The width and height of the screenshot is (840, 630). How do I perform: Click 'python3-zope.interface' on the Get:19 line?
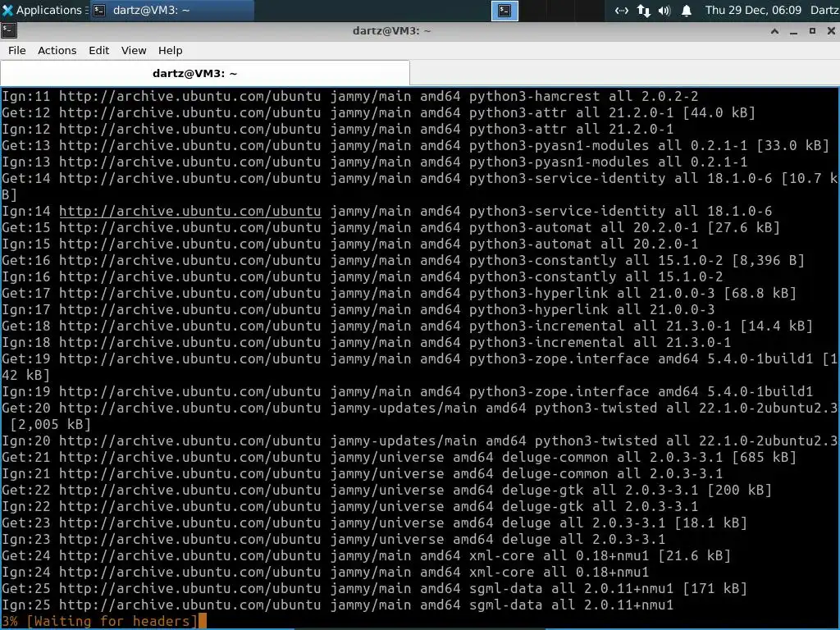pos(559,358)
